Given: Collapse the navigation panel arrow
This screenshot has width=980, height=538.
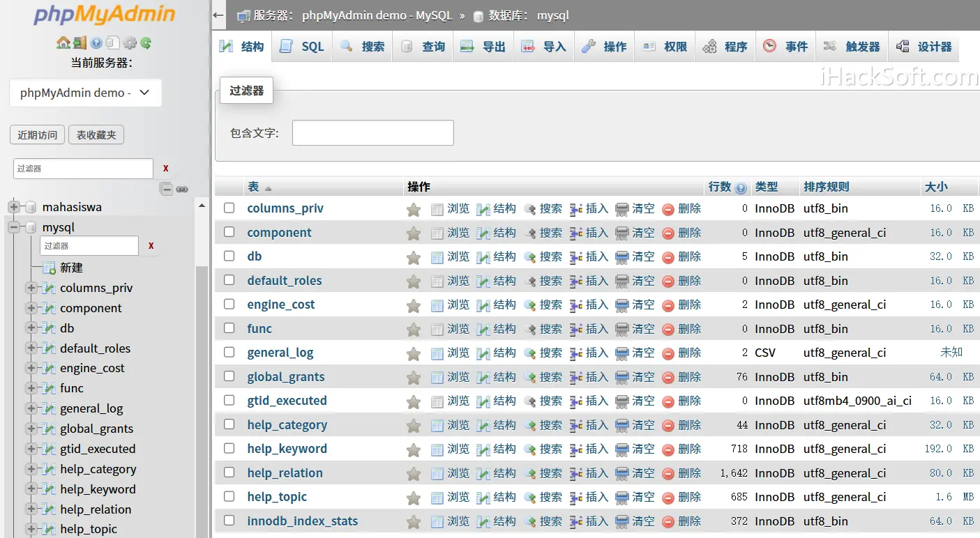Looking at the screenshot, I should coord(218,15).
